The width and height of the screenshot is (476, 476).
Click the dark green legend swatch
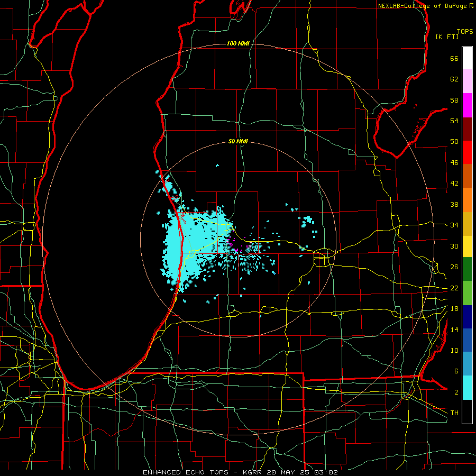pyautogui.click(x=467, y=269)
